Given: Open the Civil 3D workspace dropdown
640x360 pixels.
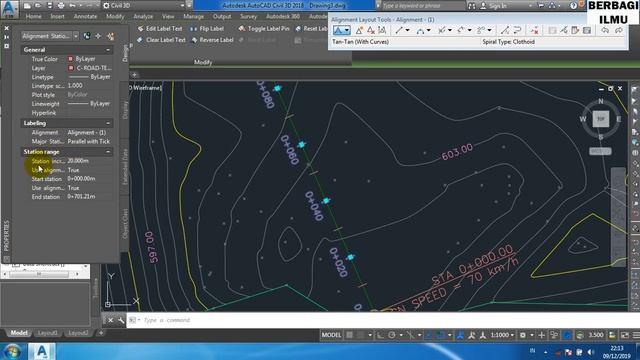Looking at the screenshot, I should (x=144, y=6).
